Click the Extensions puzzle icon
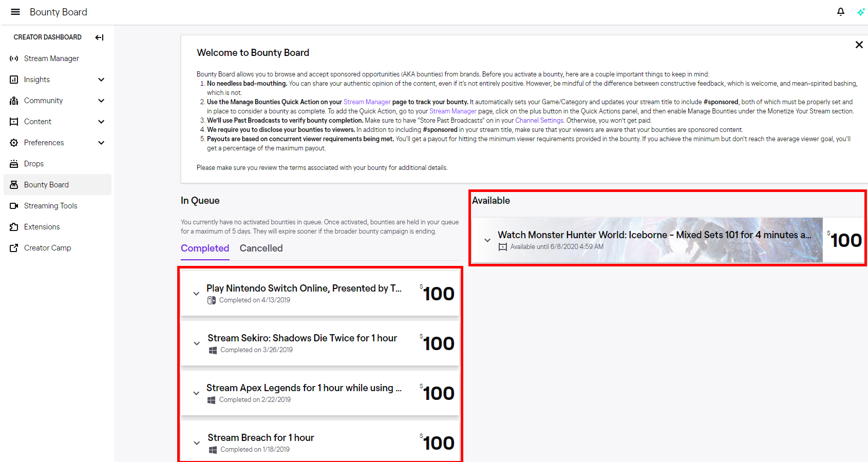This screenshot has height=462, width=868. pos(14,227)
